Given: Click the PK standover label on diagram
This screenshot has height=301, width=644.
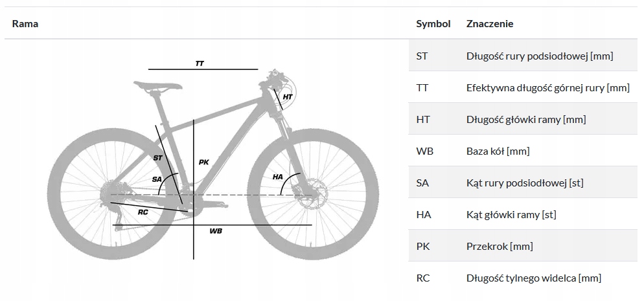Looking at the screenshot, I should pyautogui.click(x=203, y=162).
